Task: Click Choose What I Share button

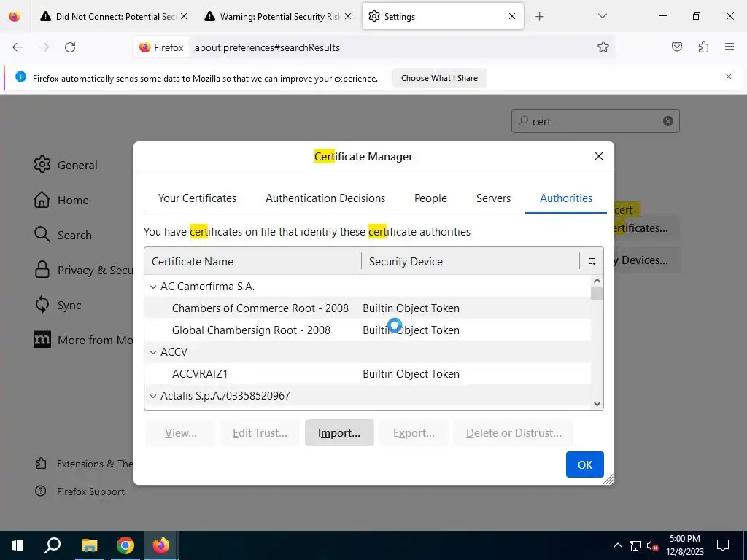Action: click(438, 78)
